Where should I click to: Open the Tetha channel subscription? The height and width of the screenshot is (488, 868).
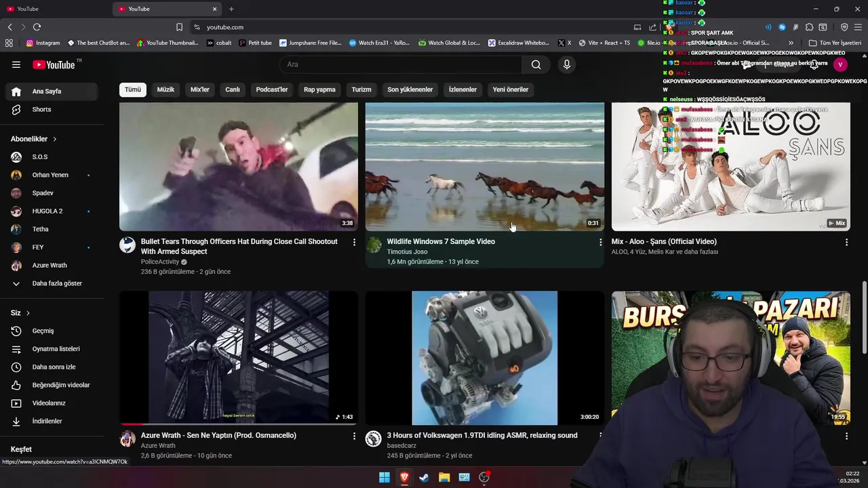pyautogui.click(x=52, y=229)
